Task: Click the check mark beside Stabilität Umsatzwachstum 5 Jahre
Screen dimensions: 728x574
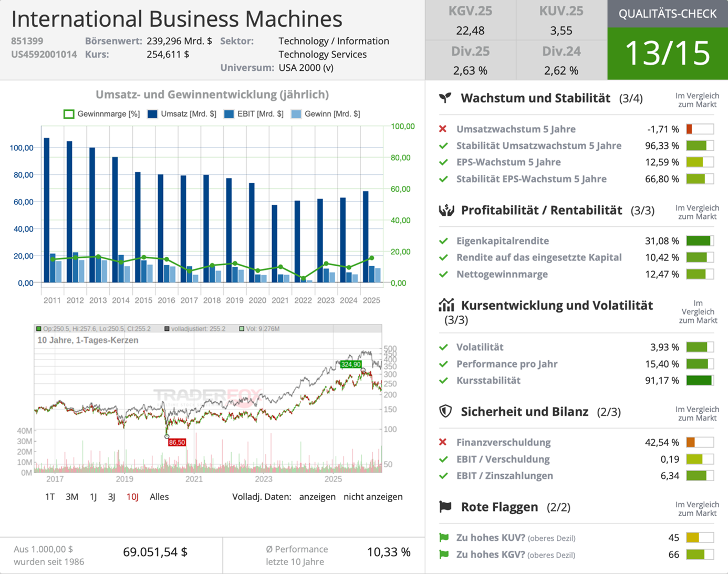Action: coord(443,145)
